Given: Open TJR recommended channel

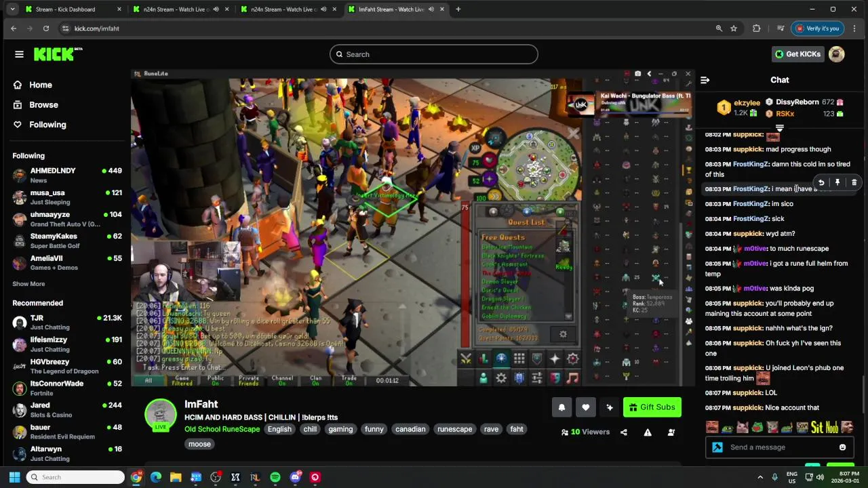Looking at the screenshot, I should click(66, 323).
